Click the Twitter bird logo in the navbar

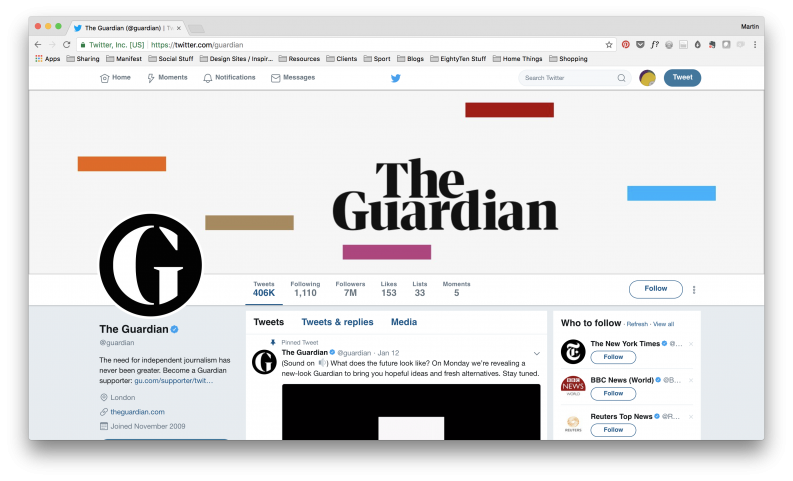click(x=395, y=78)
